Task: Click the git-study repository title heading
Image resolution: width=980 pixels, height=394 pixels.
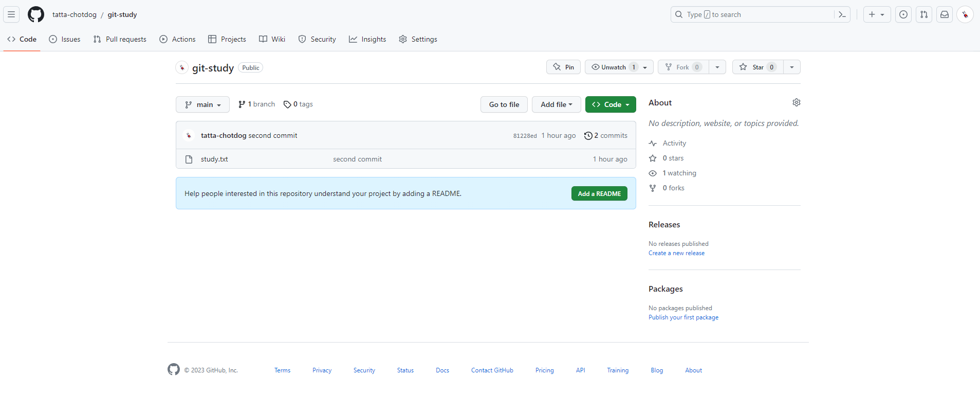Action: [x=213, y=68]
